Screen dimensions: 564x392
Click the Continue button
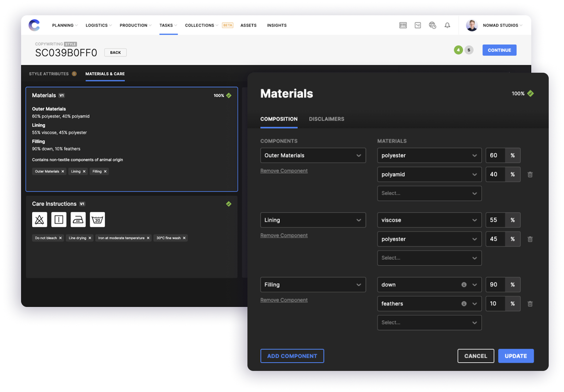pos(499,50)
